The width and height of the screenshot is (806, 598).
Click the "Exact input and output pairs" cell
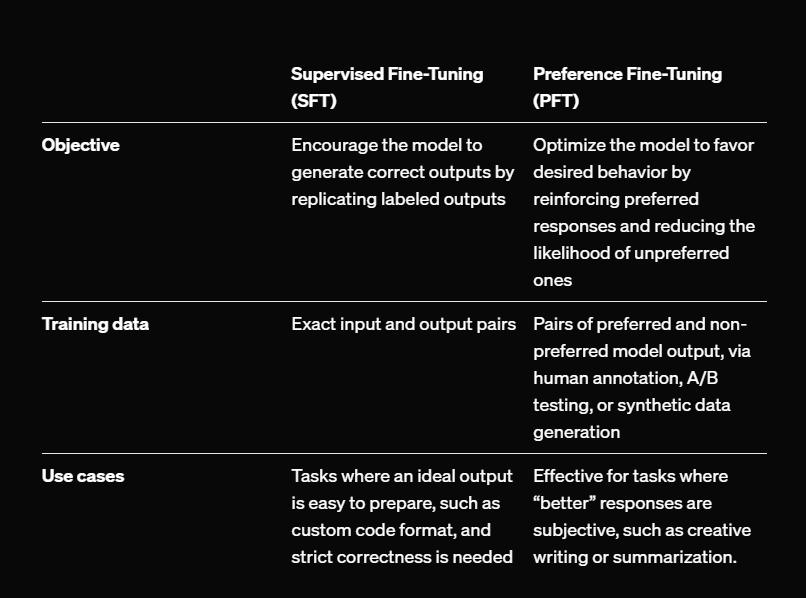[403, 324]
